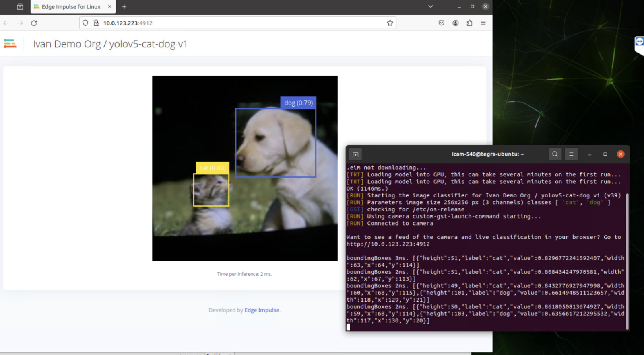Viewport: 644px width, 355px height.
Task: Open a new browser tab
Action: click(124, 7)
